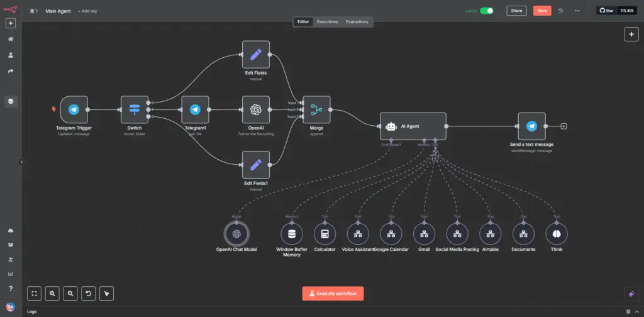Open the three-dot workflow menu
Screen dimensions: 644x317
[577, 11]
